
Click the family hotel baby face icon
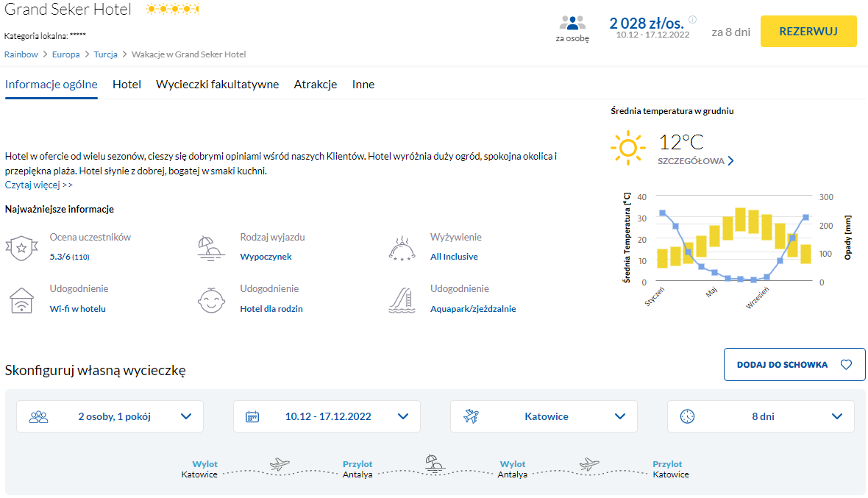point(211,300)
